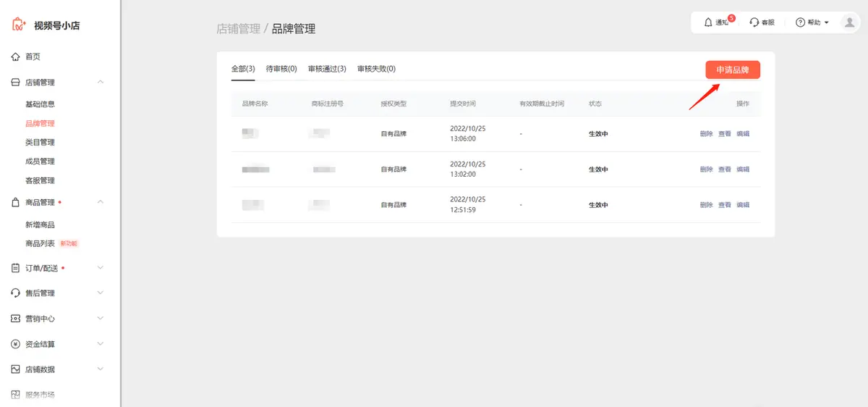Open 商品列表 in the sidebar
Viewport: 868px width, 407px height.
click(40, 243)
